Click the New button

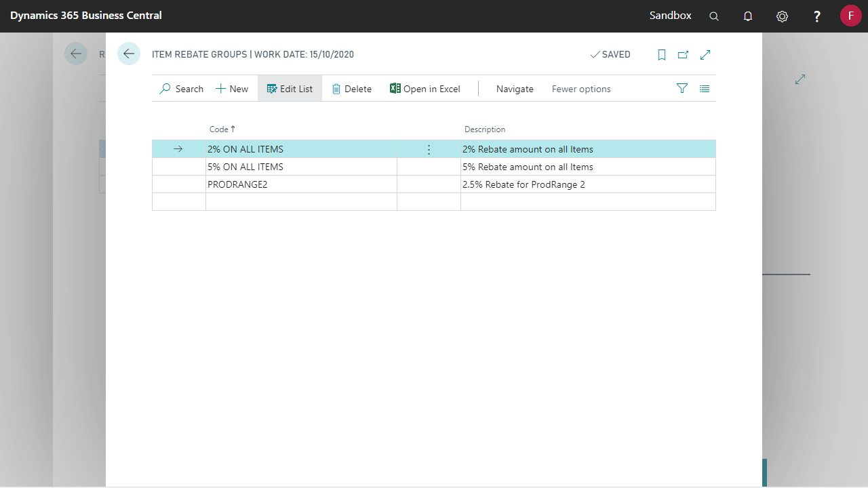point(232,89)
